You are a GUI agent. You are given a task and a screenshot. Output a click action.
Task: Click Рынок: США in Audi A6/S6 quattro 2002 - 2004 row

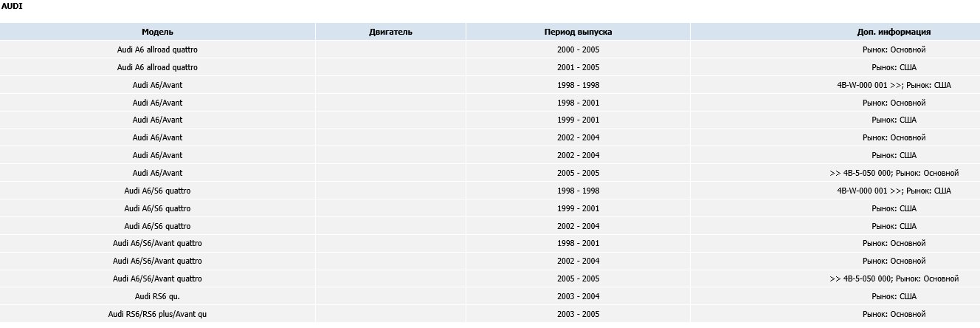894,226
